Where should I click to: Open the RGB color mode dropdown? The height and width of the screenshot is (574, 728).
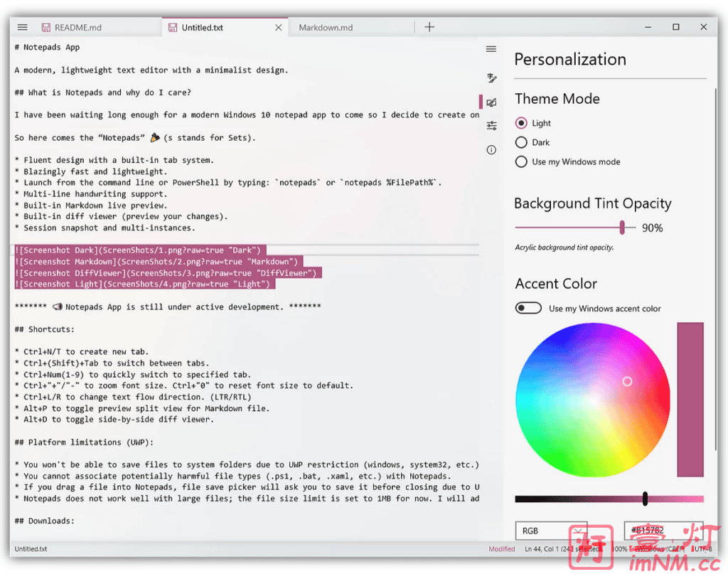click(x=552, y=531)
